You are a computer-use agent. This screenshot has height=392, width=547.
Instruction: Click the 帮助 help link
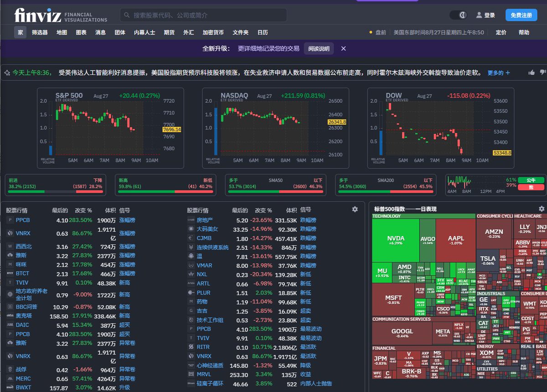click(x=524, y=32)
